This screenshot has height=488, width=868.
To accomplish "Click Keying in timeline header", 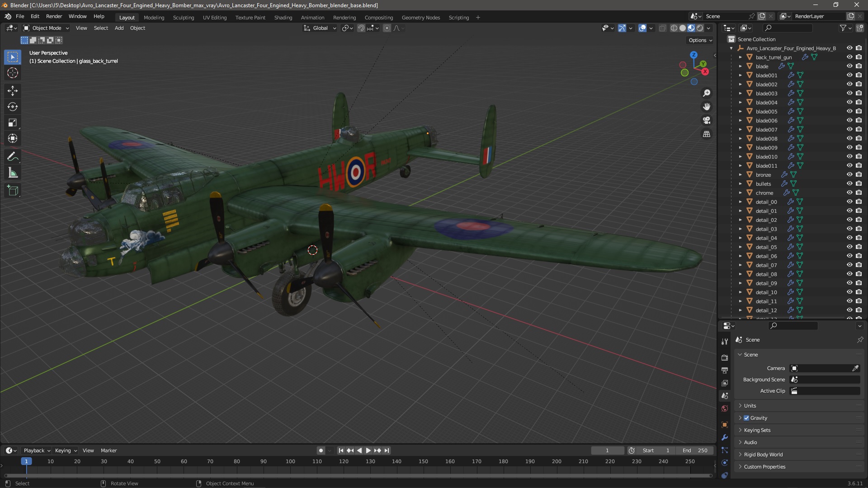I will [66, 450].
